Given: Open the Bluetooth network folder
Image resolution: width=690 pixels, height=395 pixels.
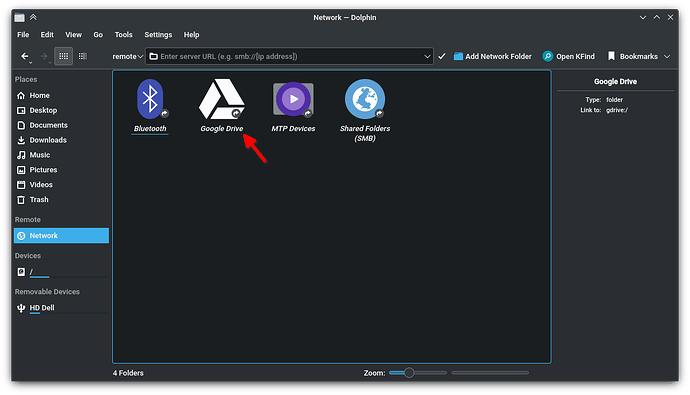Looking at the screenshot, I should (x=150, y=106).
